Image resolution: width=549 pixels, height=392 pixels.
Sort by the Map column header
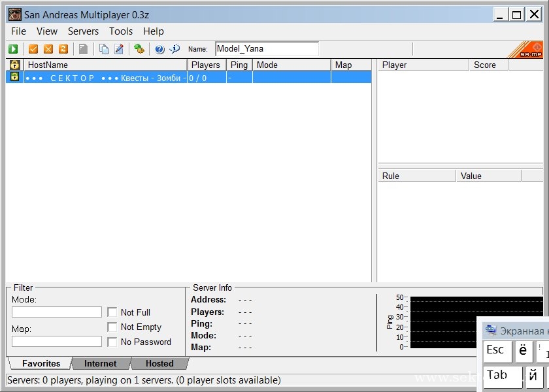tap(351, 65)
